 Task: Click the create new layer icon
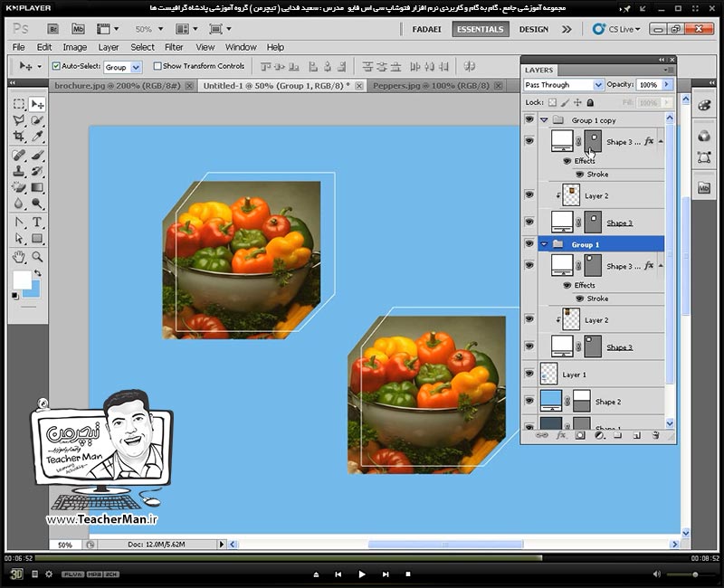tap(637, 435)
